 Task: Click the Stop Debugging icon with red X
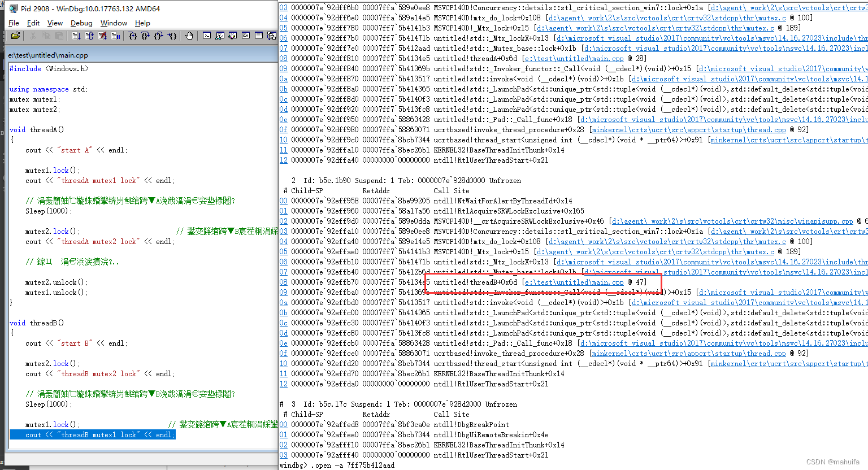(102, 36)
